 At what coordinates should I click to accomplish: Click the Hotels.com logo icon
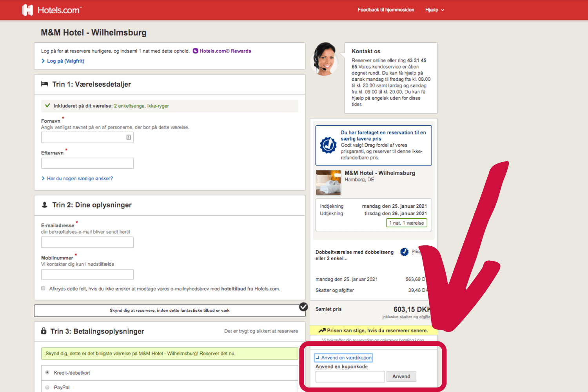27,10
